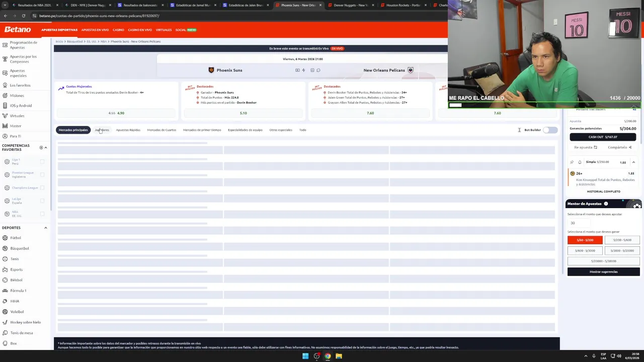Viewport: 644px width, 362px height.
Task: Collapse the Deportes section
Action: (x=46, y=228)
